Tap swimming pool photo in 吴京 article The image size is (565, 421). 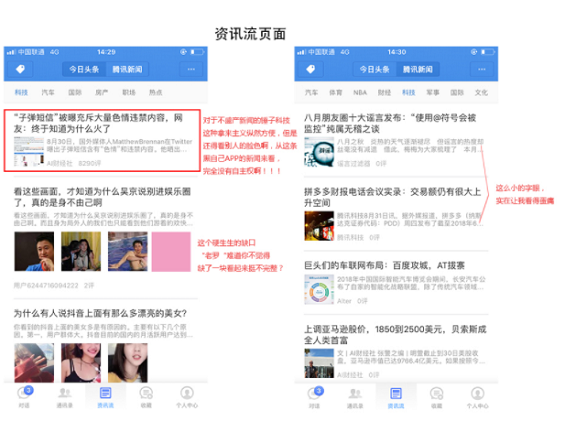(128, 252)
